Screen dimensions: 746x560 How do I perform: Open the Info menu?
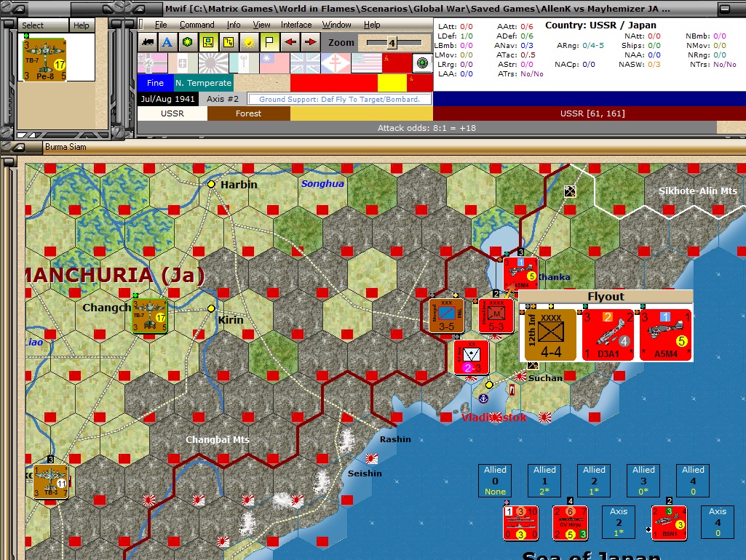click(x=233, y=25)
